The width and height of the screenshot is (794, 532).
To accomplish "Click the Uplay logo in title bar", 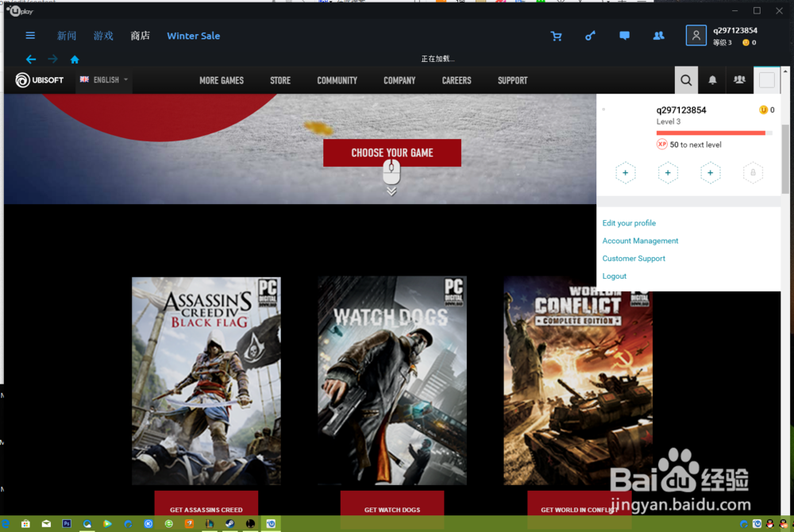I will point(21,10).
